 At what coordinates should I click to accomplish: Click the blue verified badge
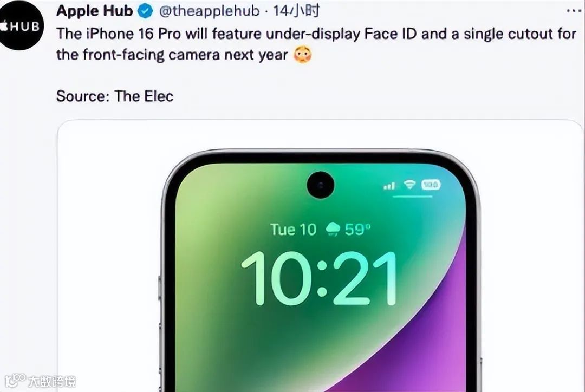[146, 11]
